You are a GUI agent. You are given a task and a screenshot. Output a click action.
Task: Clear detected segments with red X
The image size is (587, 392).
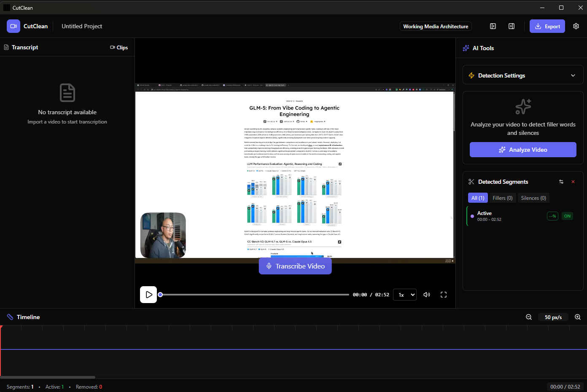[x=573, y=182]
